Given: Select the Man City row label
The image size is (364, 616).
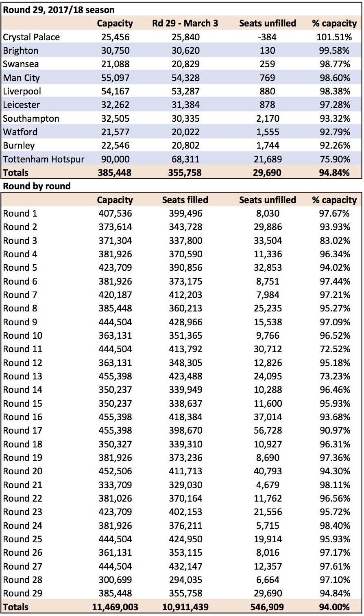Looking at the screenshot, I should point(21,78).
